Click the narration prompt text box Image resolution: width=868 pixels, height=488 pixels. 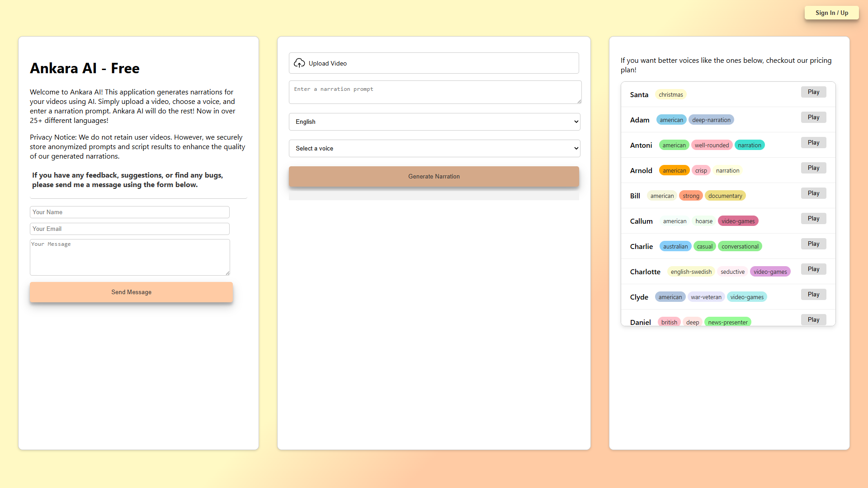pos(435,92)
